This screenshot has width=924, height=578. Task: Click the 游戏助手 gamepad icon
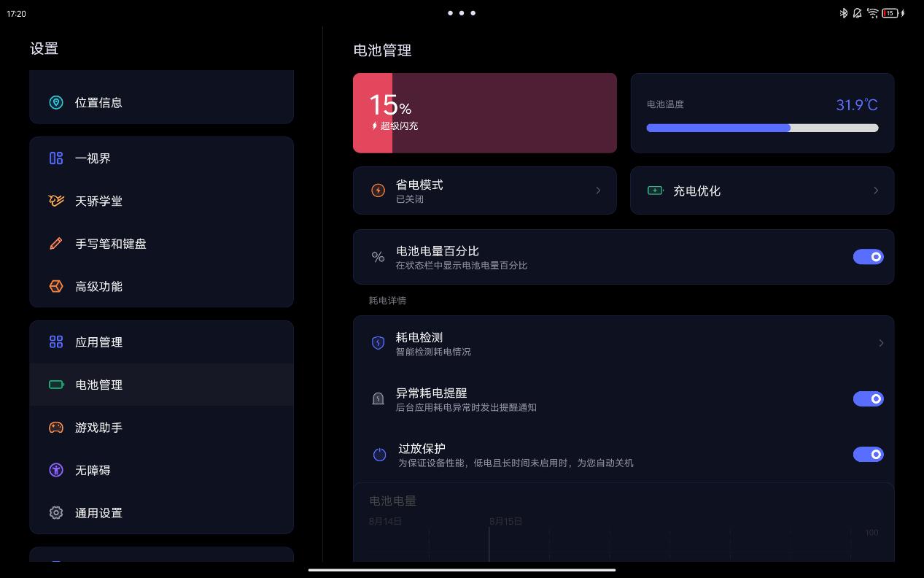pyautogui.click(x=56, y=428)
